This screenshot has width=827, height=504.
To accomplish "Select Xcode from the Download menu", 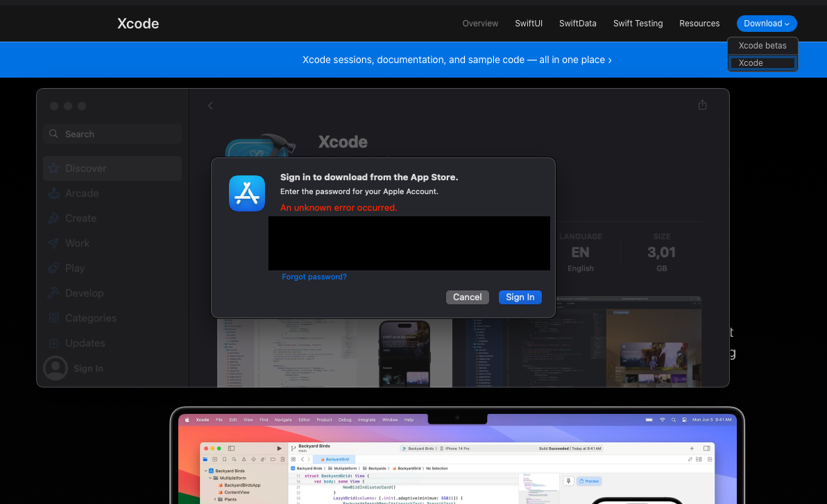I will pyautogui.click(x=762, y=62).
